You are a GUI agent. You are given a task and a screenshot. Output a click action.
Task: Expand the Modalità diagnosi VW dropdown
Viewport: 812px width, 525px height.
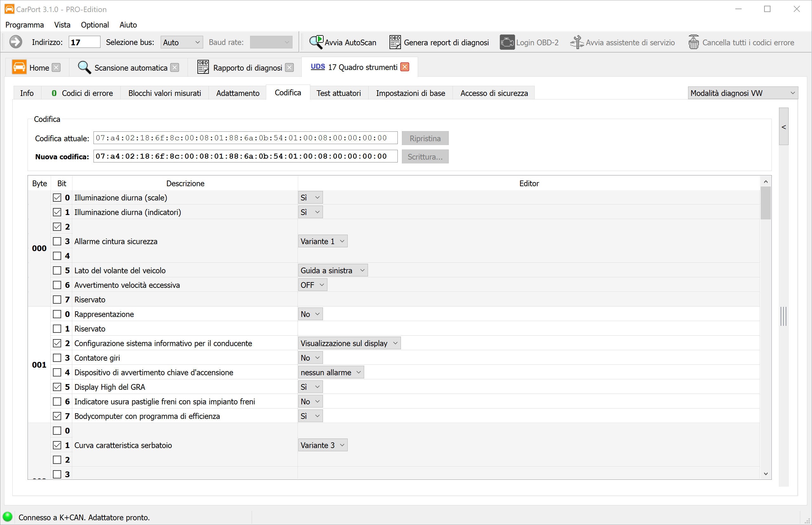[x=742, y=93]
